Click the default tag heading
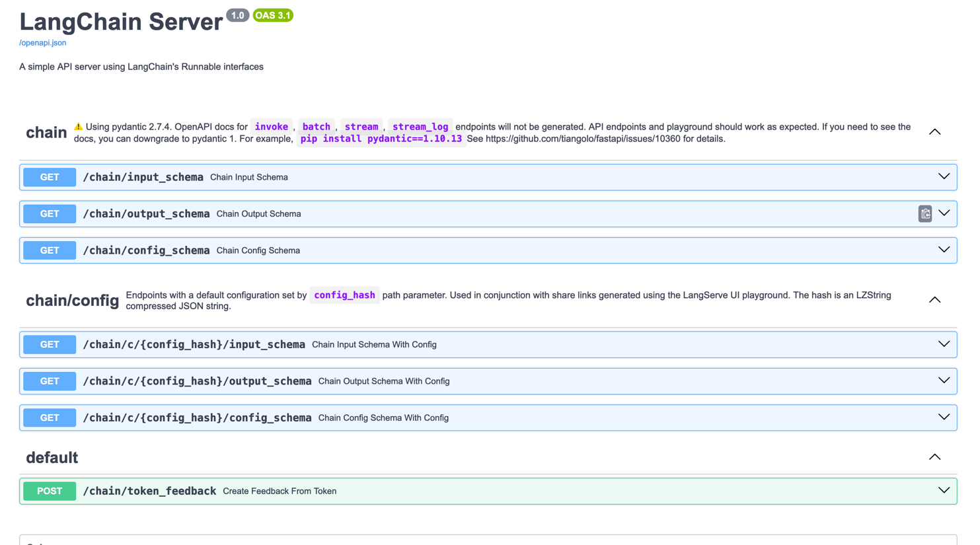The width and height of the screenshot is (980, 545). tap(52, 457)
